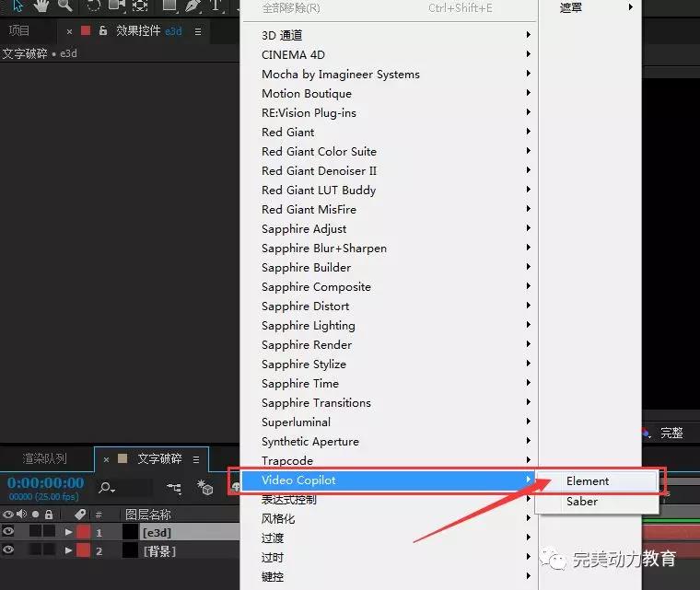Close the 文字破碎 timeline tab
700x590 pixels.
coord(106,459)
